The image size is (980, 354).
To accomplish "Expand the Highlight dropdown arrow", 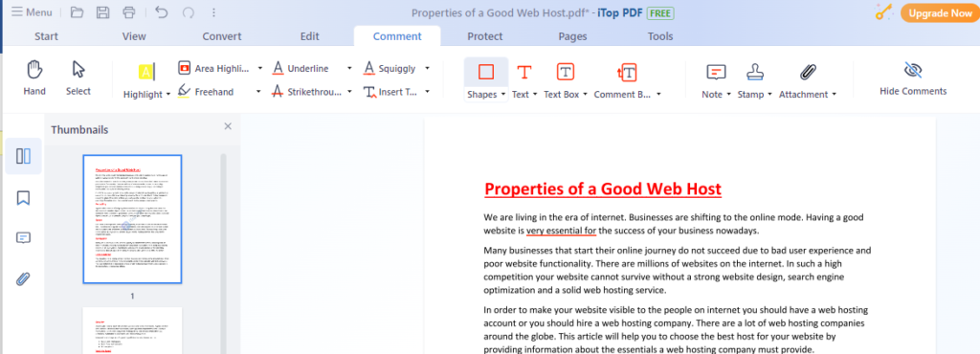I will click(x=168, y=95).
